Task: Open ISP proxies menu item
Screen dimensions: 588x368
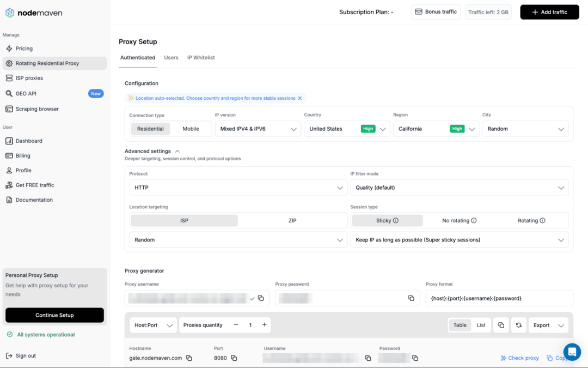Action: point(55,78)
